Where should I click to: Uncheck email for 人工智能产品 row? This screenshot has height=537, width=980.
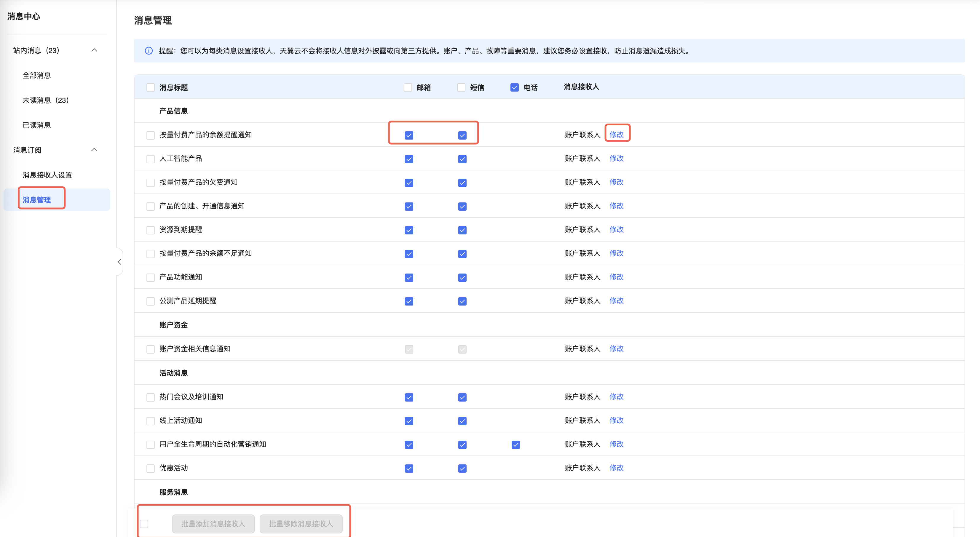[x=409, y=159]
